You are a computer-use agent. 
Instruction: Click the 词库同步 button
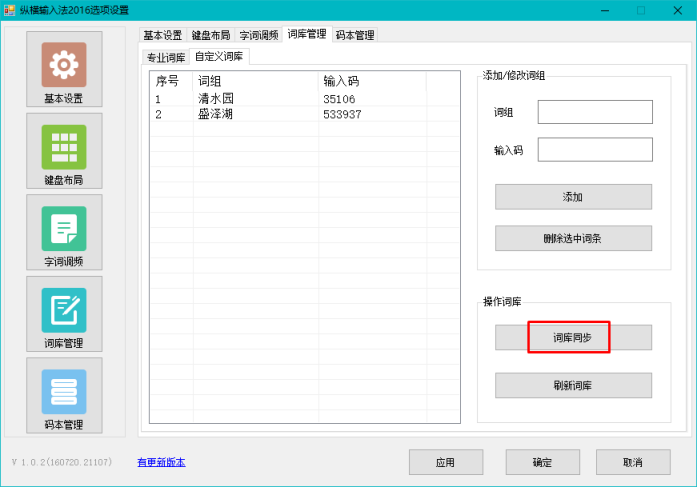pyautogui.click(x=573, y=338)
